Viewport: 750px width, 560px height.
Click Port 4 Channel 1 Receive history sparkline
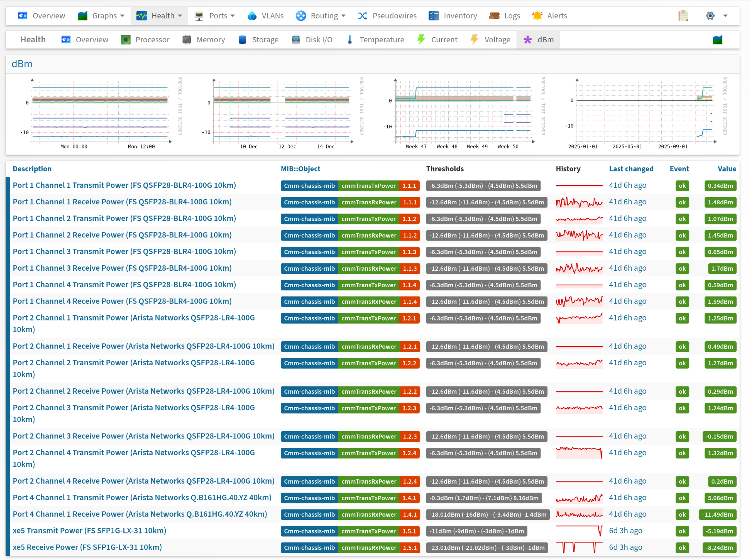579,514
